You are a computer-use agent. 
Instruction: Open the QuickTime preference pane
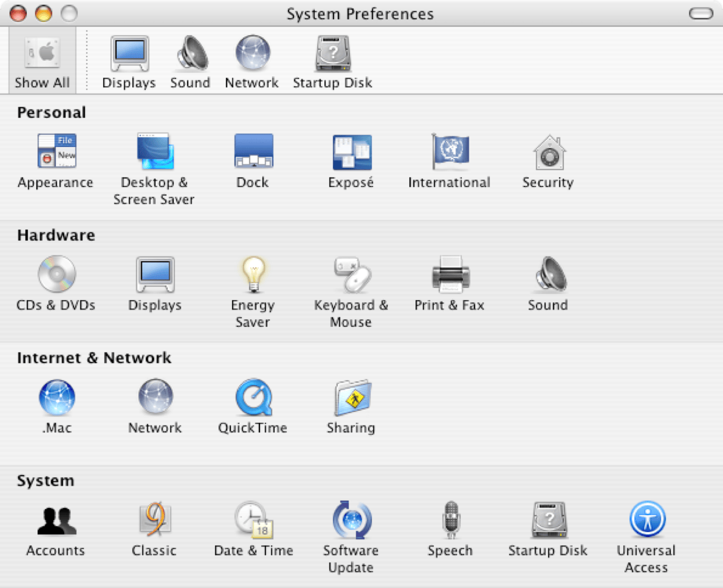[x=252, y=407]
